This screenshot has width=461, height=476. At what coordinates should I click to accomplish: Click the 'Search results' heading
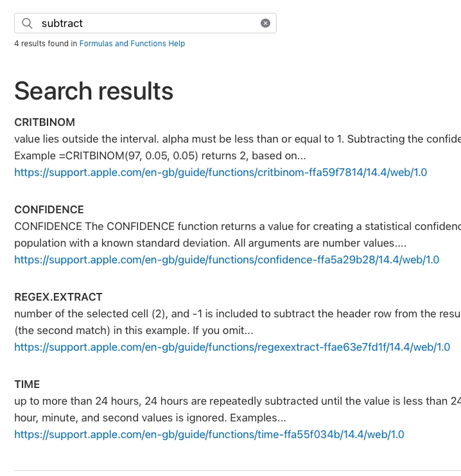[x=94, y=91]
